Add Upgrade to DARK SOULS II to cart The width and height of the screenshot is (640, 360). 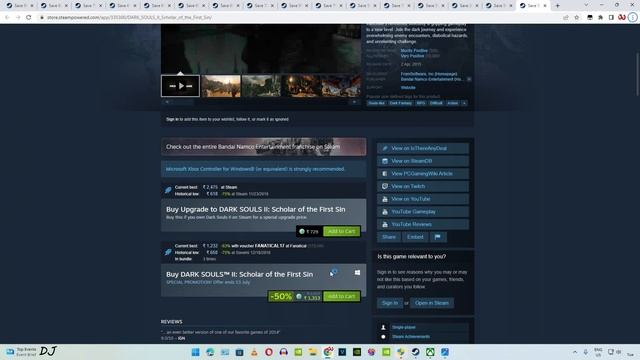342,231
